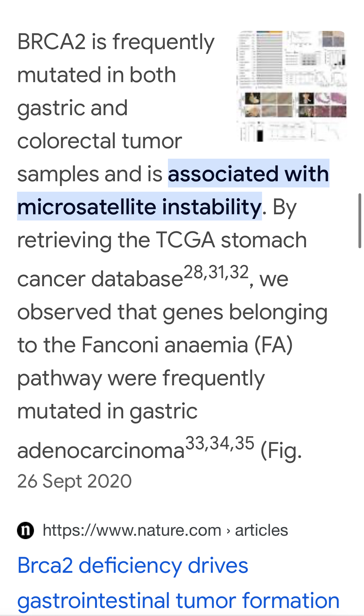Click the word BRCA2 in snippet
This screenshot has width=364, height=616.
[52, 42]
